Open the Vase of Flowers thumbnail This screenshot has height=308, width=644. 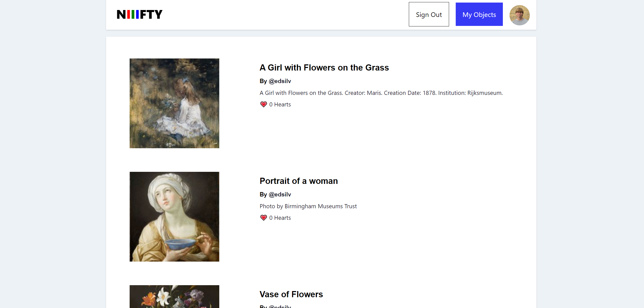[174, 296]
